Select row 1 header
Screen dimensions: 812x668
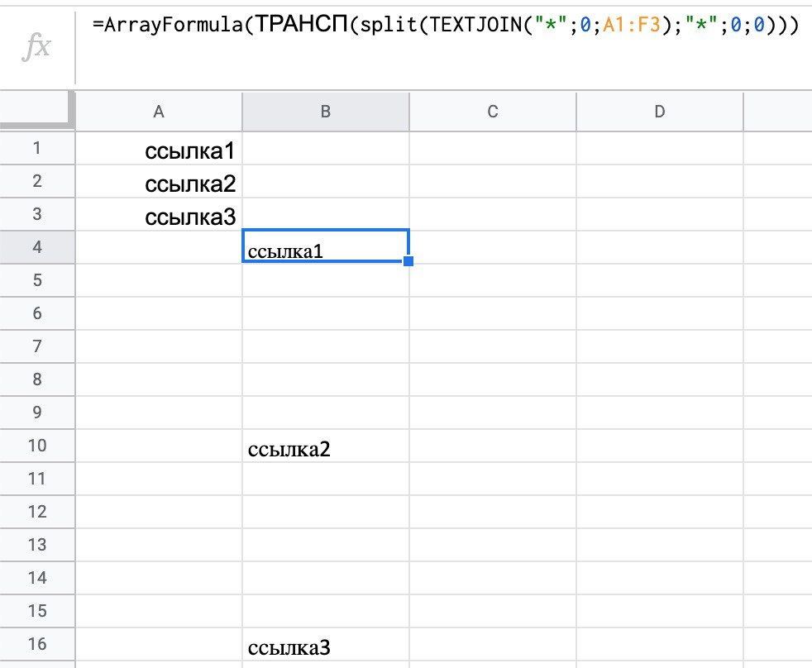click(37, 148)
